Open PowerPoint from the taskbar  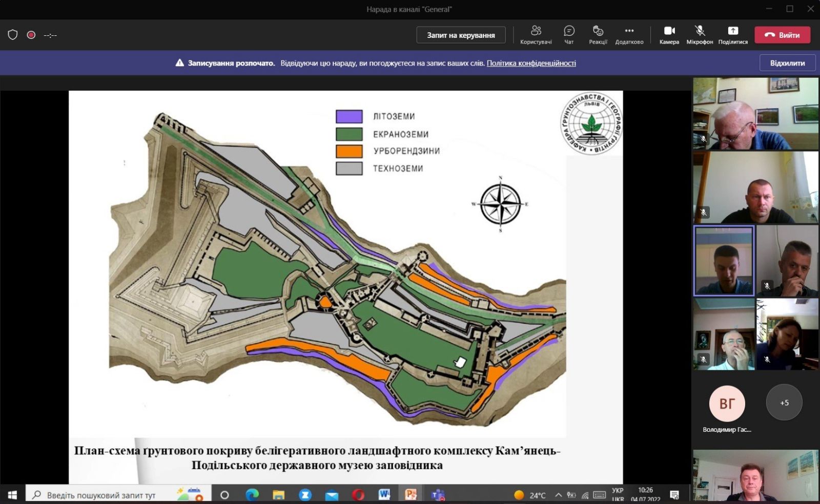click(x=411, y=495)
